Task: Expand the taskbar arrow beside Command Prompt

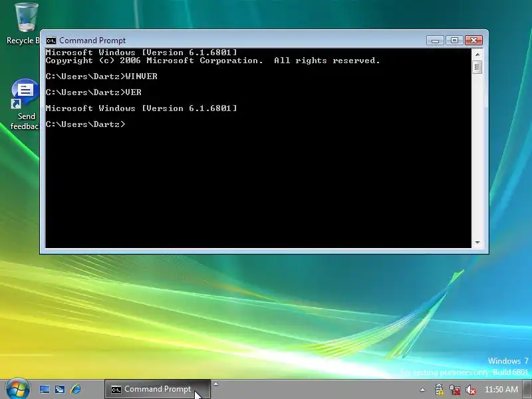Action: (x=215, y=384)
